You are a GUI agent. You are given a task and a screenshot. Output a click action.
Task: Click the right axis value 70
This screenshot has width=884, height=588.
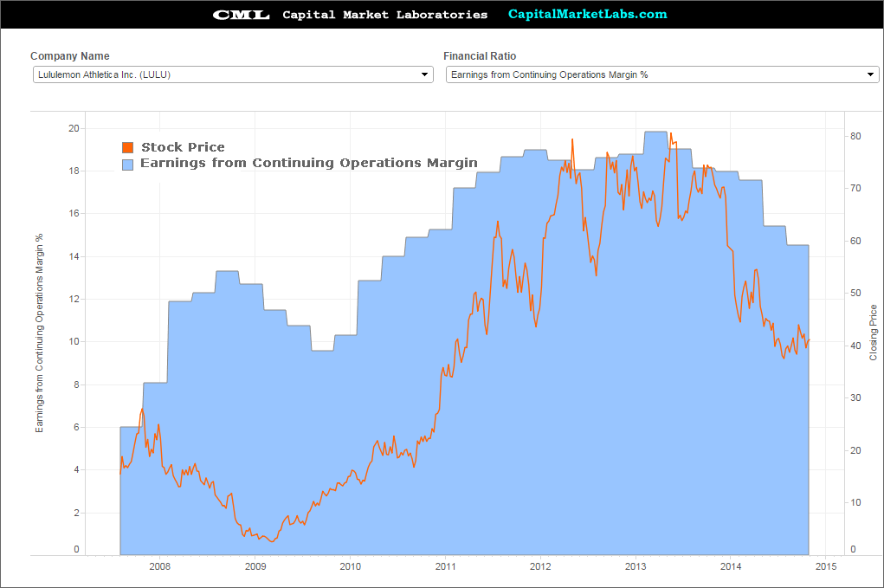[855, 188]
